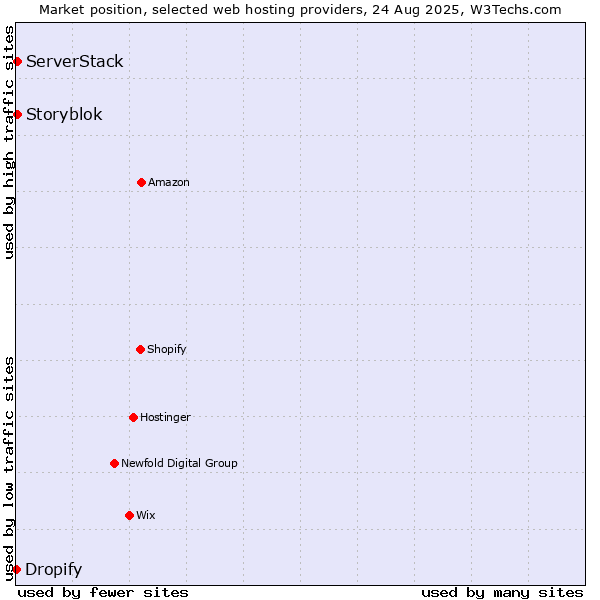
Task: Click the Dropify red data point
Action: [17, 569]
